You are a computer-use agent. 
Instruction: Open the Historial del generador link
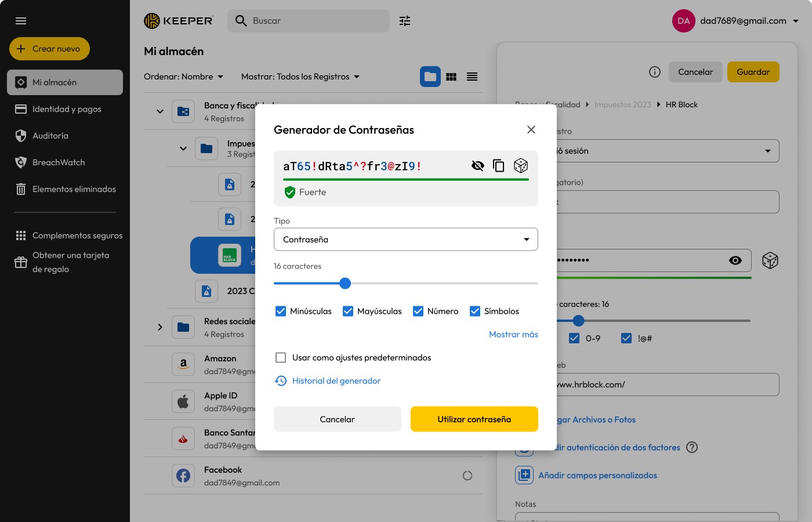click(x=336, y=380)
